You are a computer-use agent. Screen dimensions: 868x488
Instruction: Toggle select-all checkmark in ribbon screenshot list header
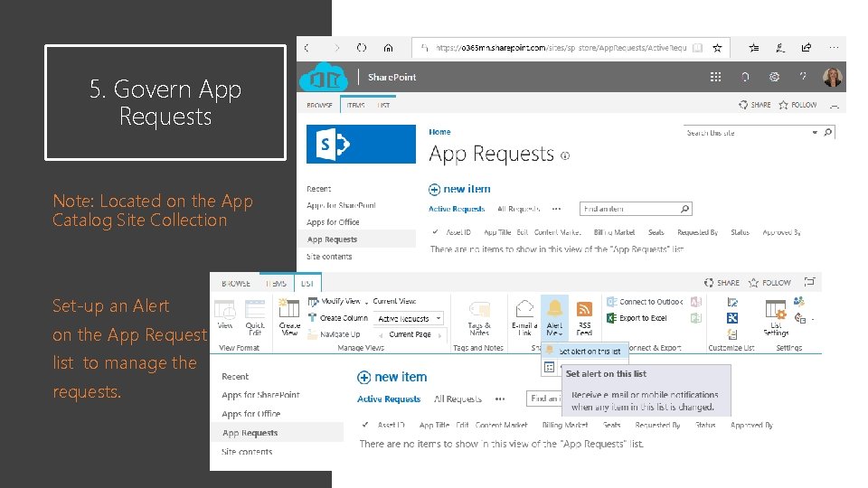pos(364,425)
